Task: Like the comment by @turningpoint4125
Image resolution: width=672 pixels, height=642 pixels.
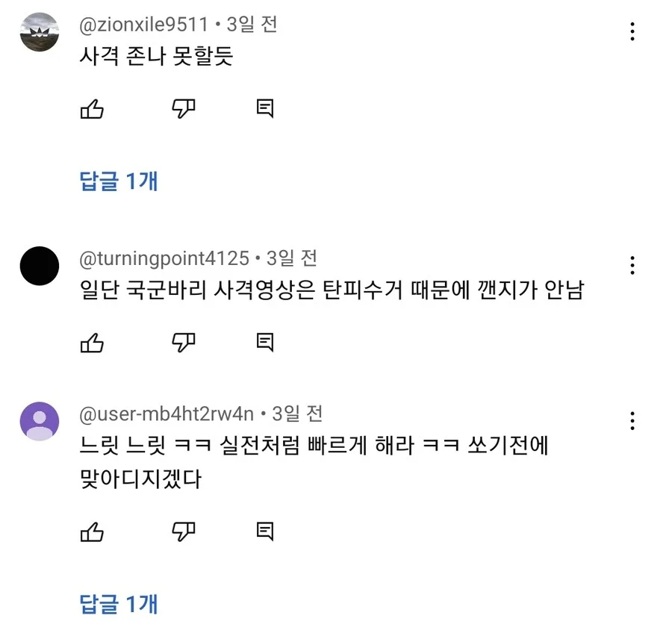Action: point(92,343)
